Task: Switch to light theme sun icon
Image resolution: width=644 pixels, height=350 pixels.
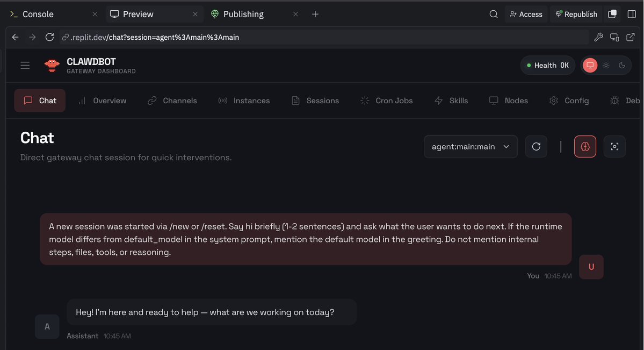Action: pos(606,65)
